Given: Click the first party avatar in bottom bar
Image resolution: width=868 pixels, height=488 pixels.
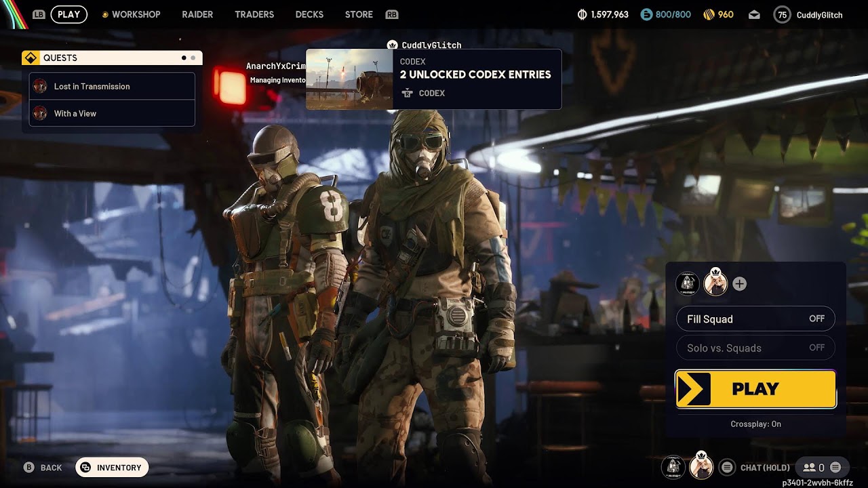Looking at the screenshot, I should tap(673, 467).
